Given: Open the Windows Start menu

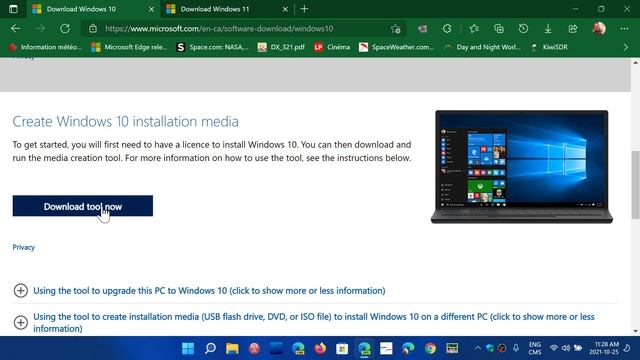Looking at the screenshot, I should tap(188, 348).
